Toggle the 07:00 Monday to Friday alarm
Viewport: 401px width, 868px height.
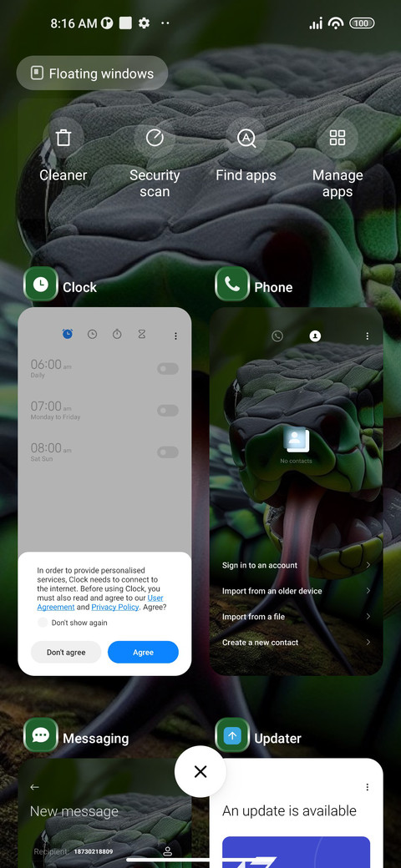point(168,410)
